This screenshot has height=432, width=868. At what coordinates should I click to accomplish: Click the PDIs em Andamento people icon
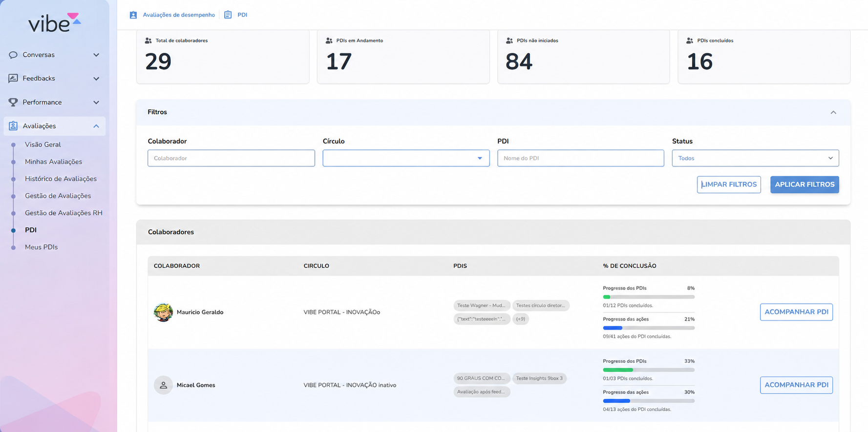click(329, 41)
